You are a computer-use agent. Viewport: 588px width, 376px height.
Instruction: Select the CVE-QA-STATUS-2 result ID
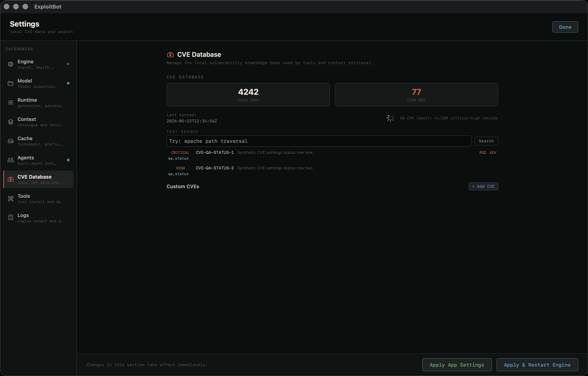215,168
